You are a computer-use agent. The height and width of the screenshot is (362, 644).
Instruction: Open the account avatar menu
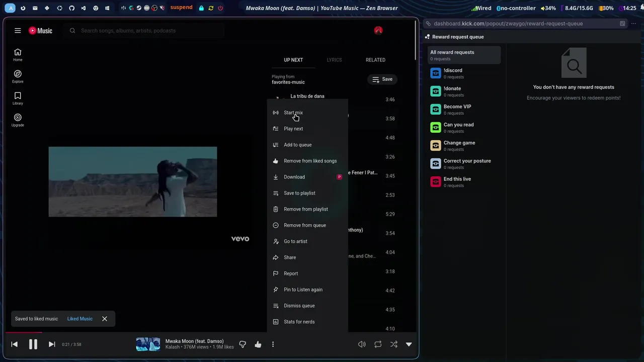coord(378,31)
